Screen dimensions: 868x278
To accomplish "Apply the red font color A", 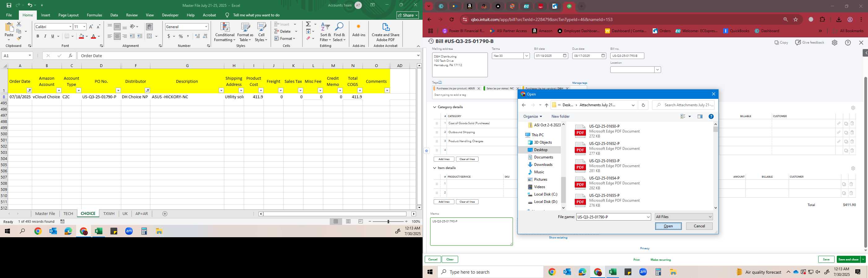I will click(x=94, y=36).
